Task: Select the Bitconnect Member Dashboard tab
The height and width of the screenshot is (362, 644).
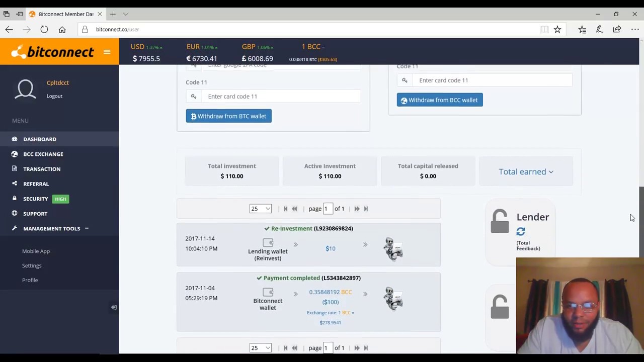Action: tap(65, 14)
